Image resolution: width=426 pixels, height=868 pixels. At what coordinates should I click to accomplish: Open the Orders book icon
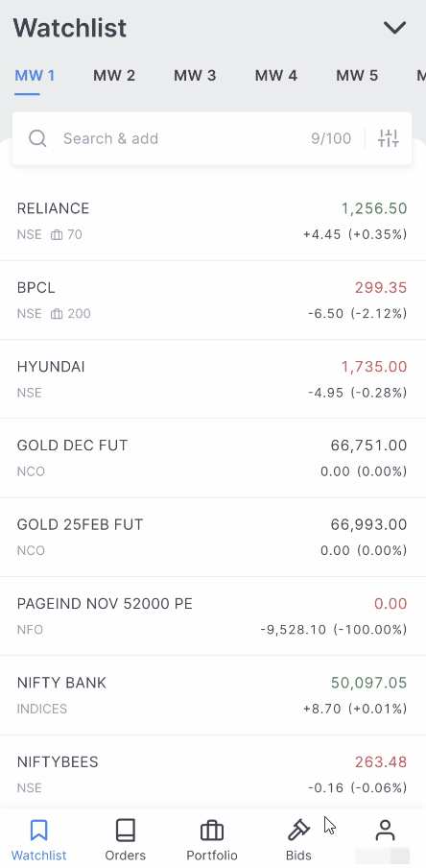[125, 831]
